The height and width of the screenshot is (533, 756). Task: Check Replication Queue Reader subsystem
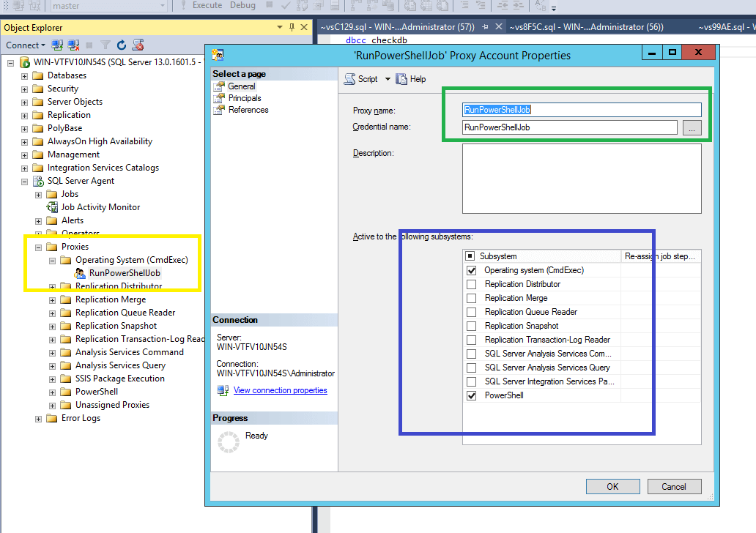tap(472, 313)
